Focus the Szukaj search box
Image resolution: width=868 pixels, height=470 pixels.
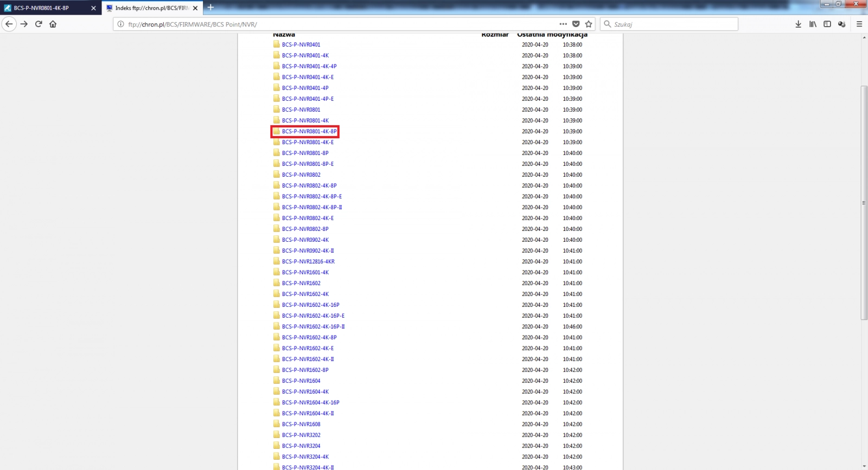tap(669, 24)
